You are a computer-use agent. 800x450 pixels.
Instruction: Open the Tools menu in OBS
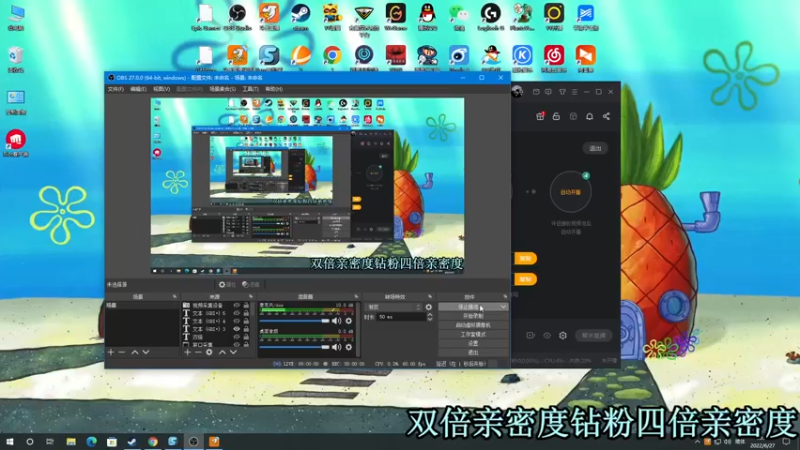(251, 89)
